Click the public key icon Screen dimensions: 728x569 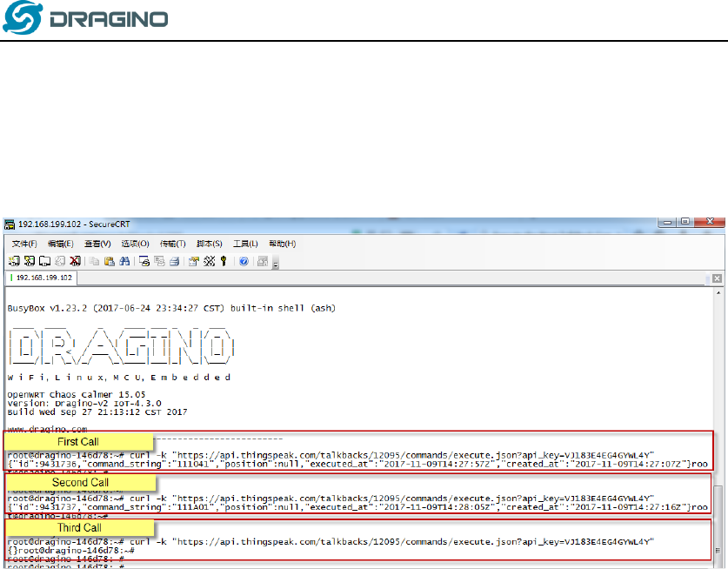point(224,261)
